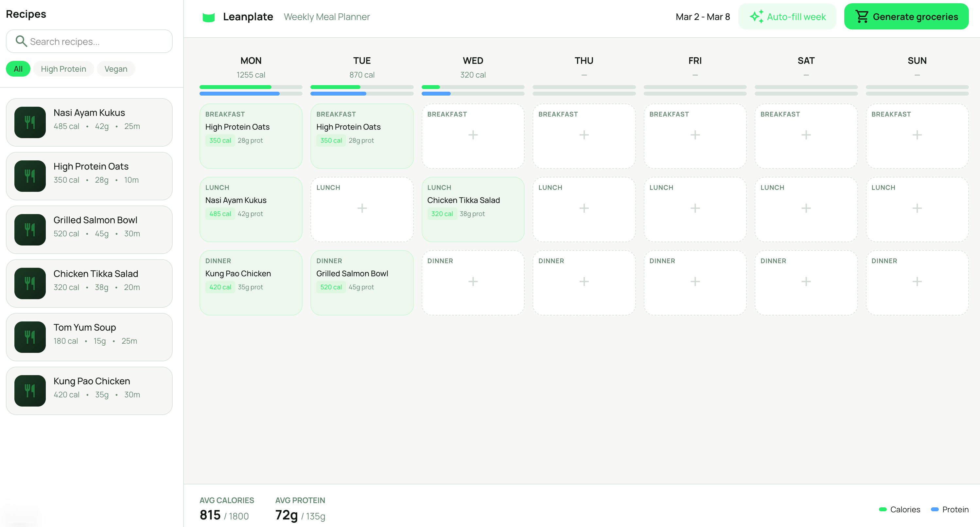
Task: Add a meal to Sunday dinner
Action: [917, 282]
